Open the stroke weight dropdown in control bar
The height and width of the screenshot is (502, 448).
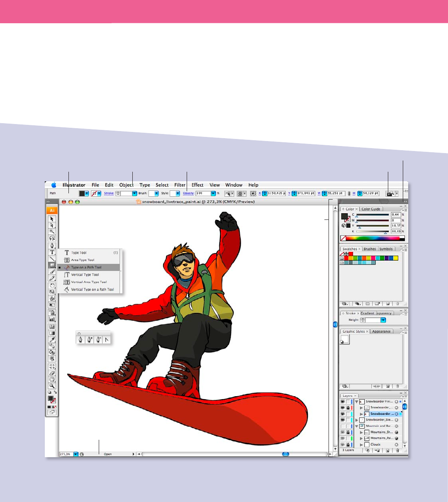pos(135,193)
